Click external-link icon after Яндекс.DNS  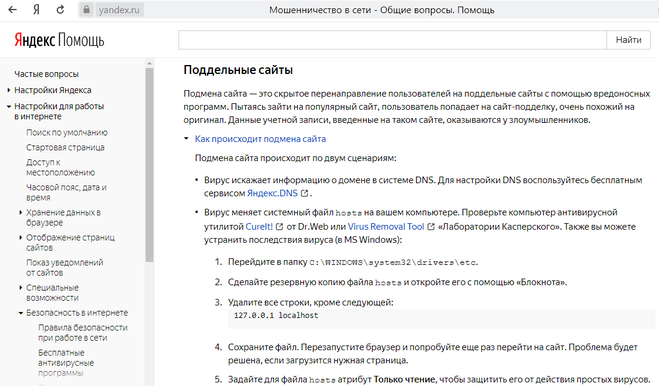(x=304, y=193)
